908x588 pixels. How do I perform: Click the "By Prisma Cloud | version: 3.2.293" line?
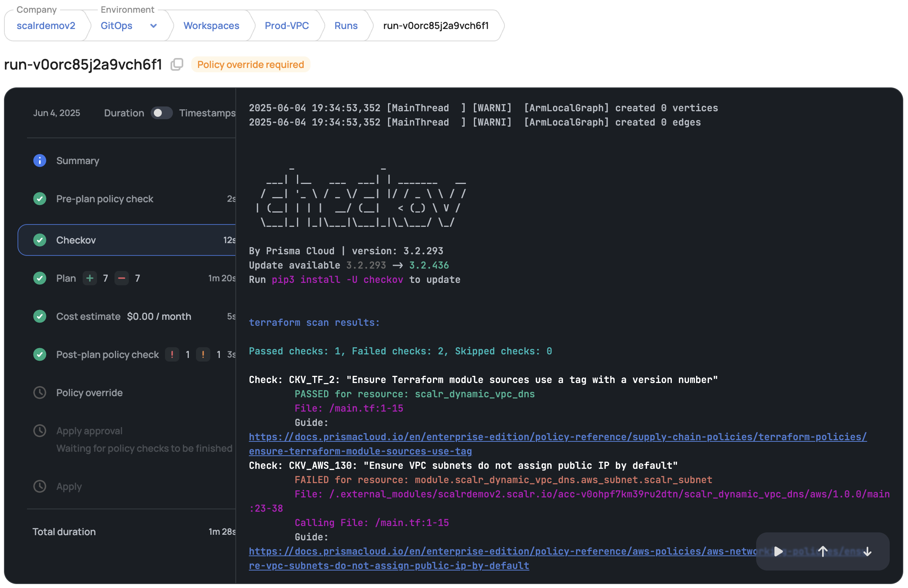point(346,251)
